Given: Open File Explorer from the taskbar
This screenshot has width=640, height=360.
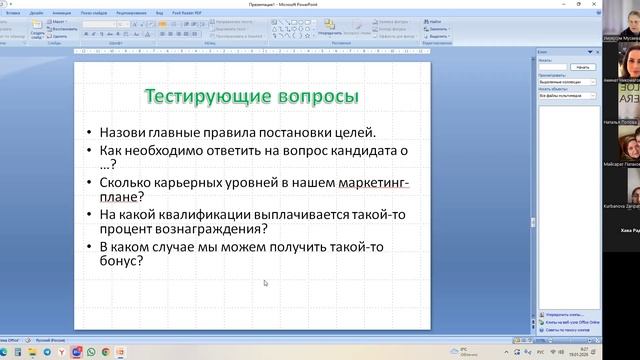Looking at the screenshot, I should click(32, 352).
